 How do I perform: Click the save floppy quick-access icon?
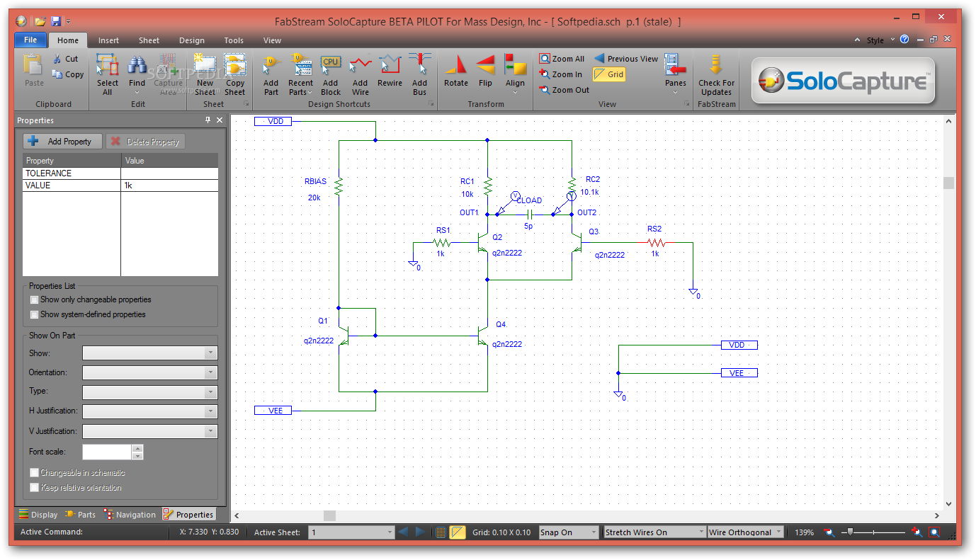point(56,21)
